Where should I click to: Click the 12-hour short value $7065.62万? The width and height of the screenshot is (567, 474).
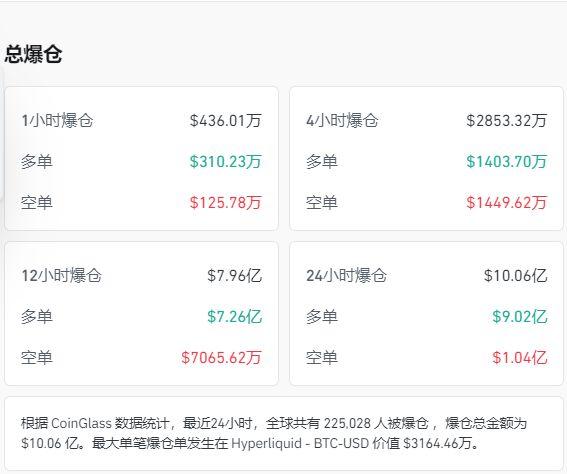[x=221, y=357]
